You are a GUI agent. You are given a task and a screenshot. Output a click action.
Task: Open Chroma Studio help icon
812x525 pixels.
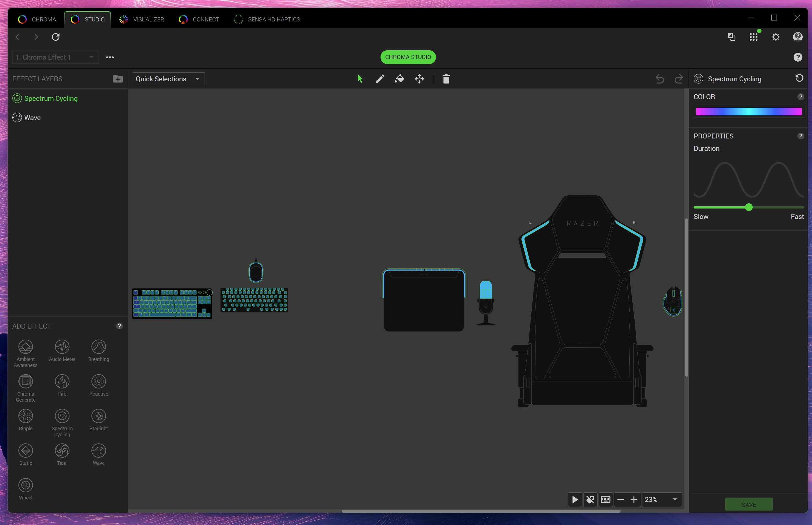coord(798,57)
